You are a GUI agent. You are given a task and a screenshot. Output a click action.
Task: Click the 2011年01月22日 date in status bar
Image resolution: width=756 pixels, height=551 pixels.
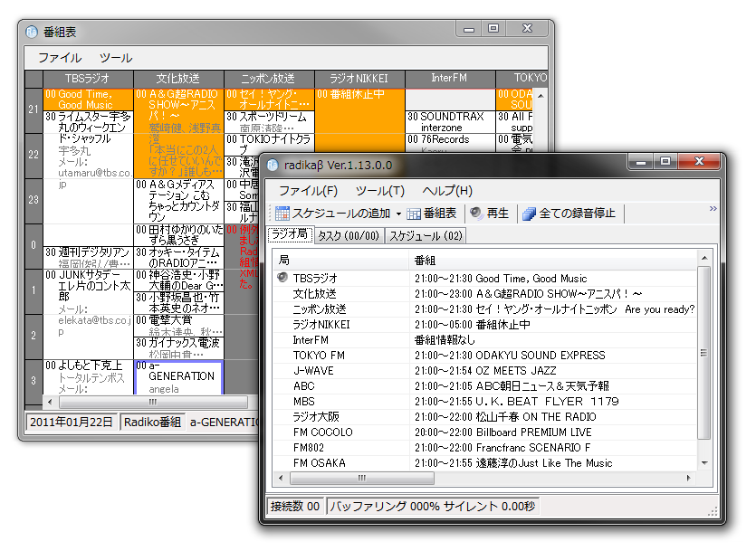click(x=72, y=423)
